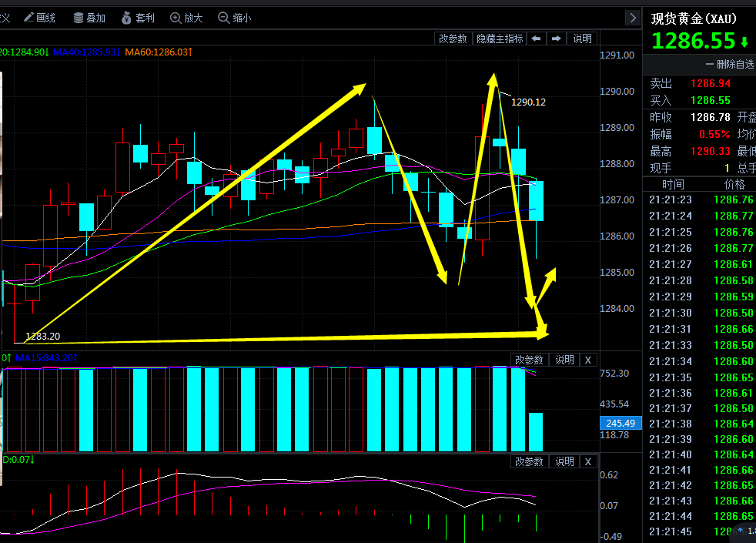Click the blue up-arrow at bottom right

click(741, 531)
